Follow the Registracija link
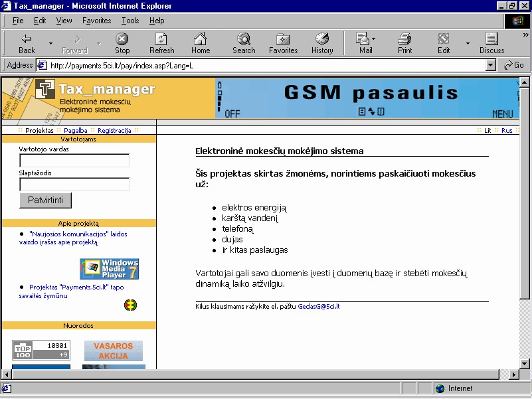This screenshot has height=399, width=532. pyautogui.click(x=114, y=130)
